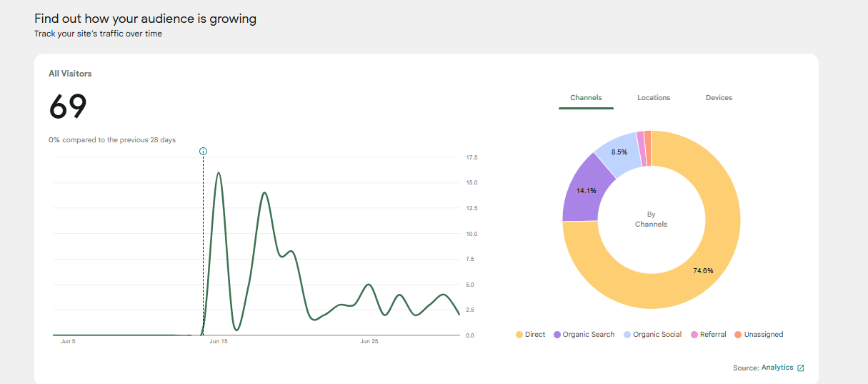Click the Jun 25 label on chart axis
The width and height of the screenshot is (868, 384).
click(x=369, y=342)
